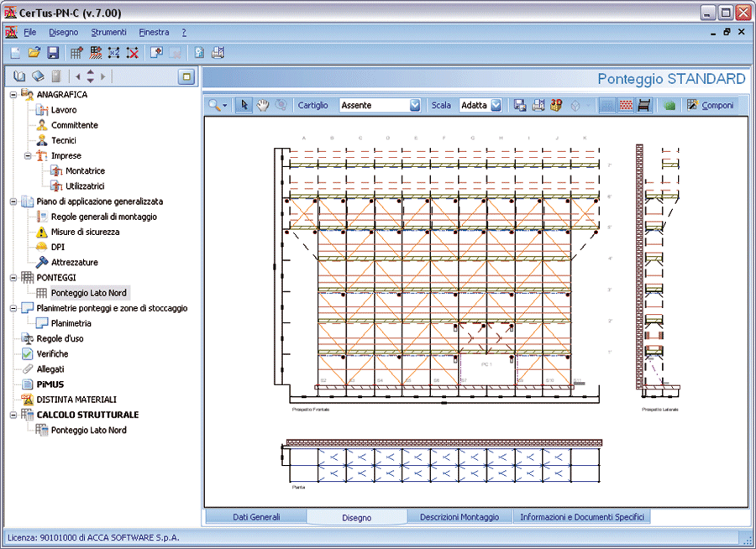Select Ponteggio Lato Nord under PONTEGGI
Image resolution: width=756 pixels, height=549 pixels.
pos(89,292)
